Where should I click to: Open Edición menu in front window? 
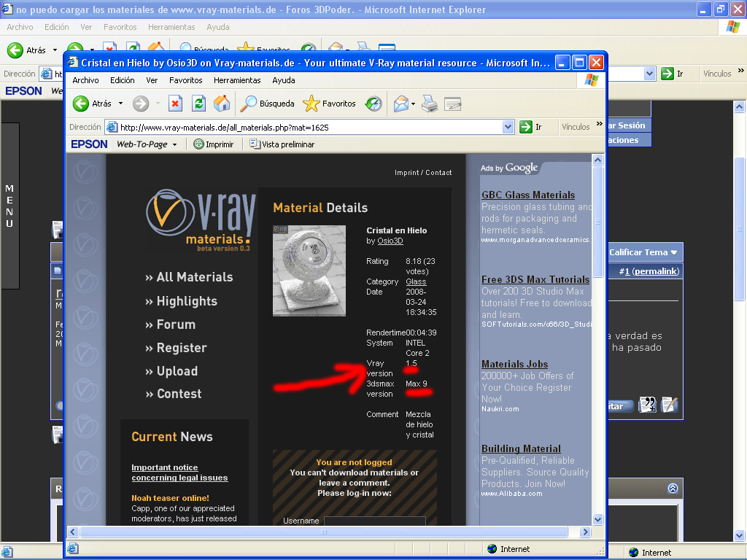123,80
